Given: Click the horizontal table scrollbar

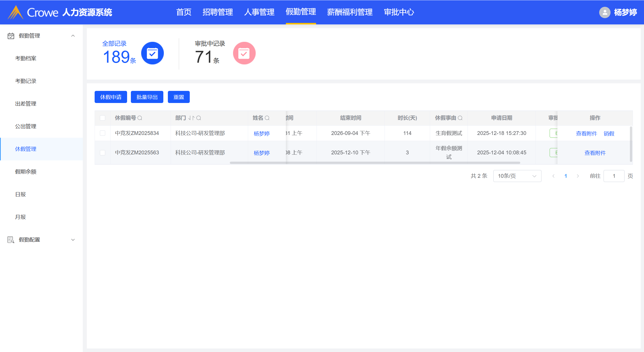Looking at the screenshot, I should pyautogui.click(x=375, y=163).
